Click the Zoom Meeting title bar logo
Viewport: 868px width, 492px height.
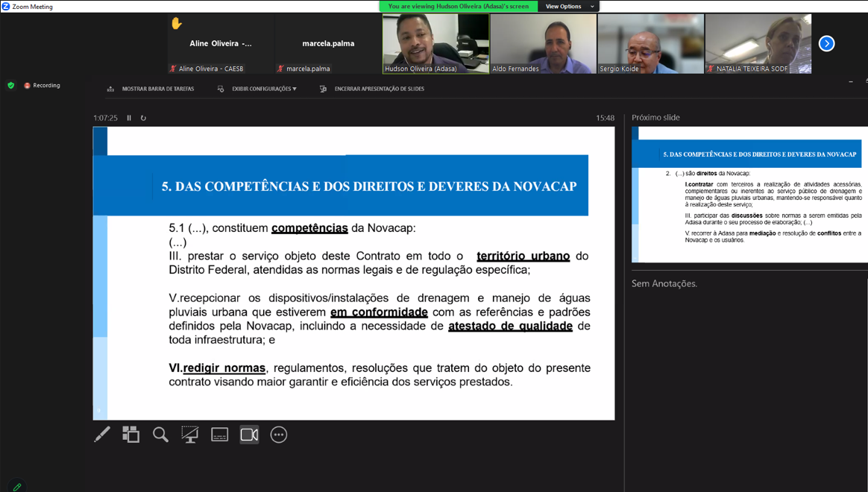click(x=5, y=6)
